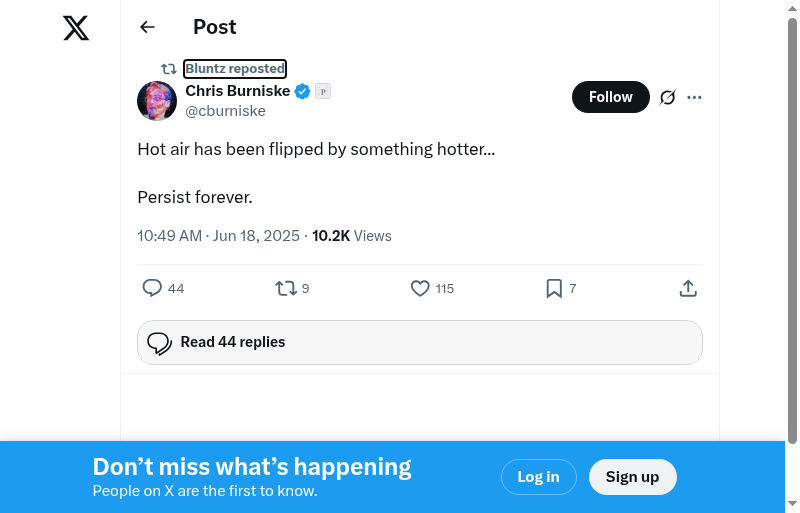Viewport: 800px width, 513px height.
Task: Click the Log in button
Action: pyautogui.click(x=538, y=477)
